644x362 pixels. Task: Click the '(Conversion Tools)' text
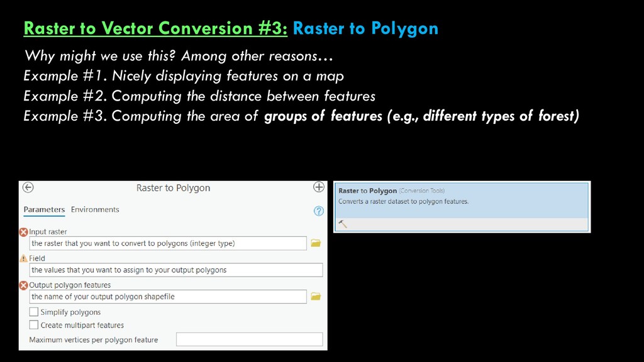pos(422,191)
